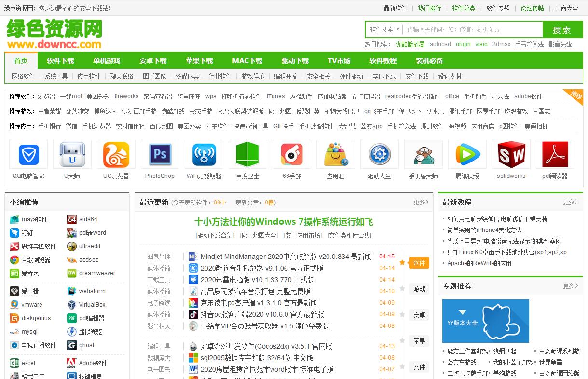The height and width of the screenshot is (379, 588).
Task: Open the 论坛转帖 top link
Action: [x=532, y=8]
